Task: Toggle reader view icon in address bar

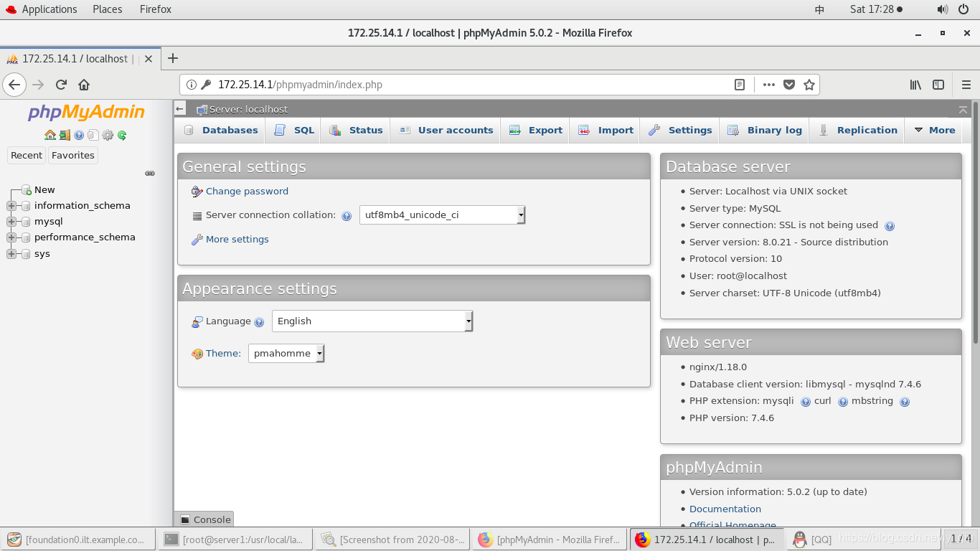Action: coord(740,85)
